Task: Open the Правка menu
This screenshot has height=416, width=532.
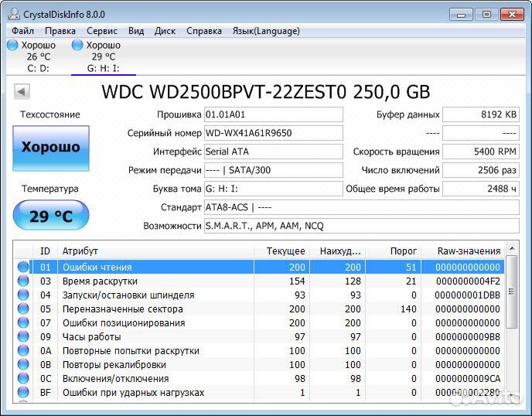Action: point(60,31)
